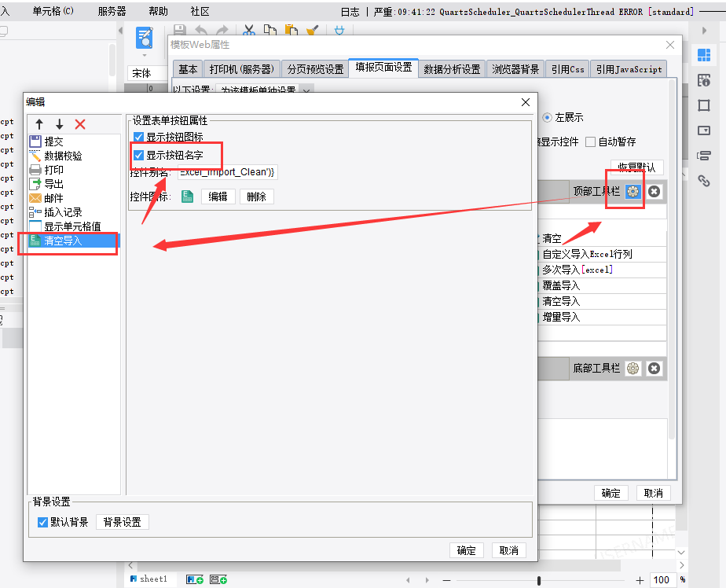The image size is (726, 588).
Task: Select 自定义导入Excel行列 item
Action: [x=602, y=255]
